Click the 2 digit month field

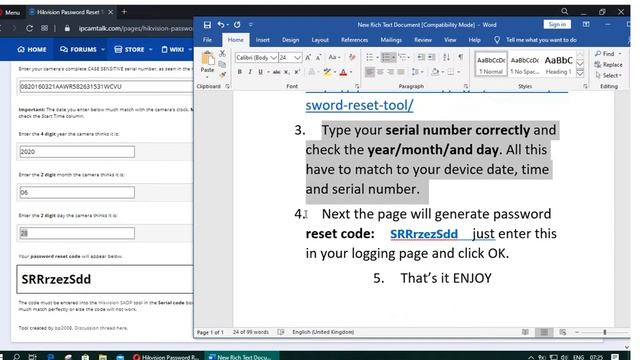tap(77, 193)
